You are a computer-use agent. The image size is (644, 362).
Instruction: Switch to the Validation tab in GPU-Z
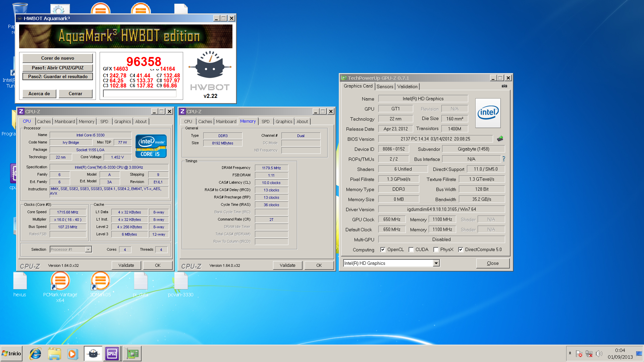(x=407, y=86)
